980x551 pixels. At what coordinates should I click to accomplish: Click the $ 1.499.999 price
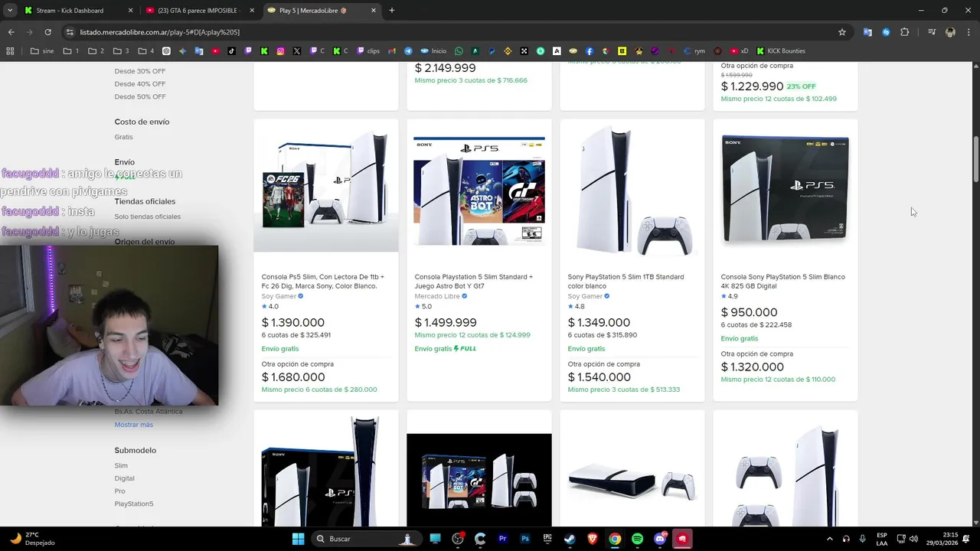click(446, 323)
